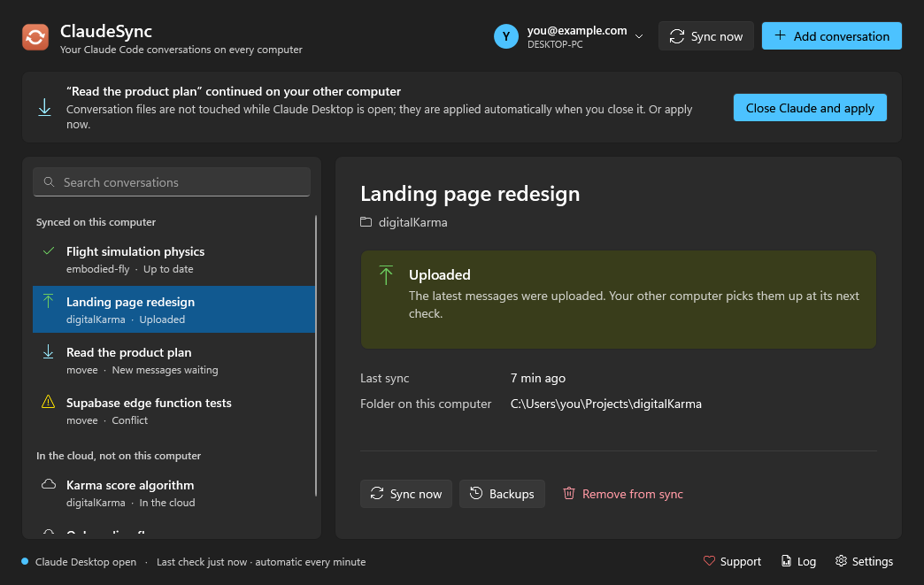The width and height of the screenshot is (924, 585).
Task: Click the conversation list scrollbar
Action: [316, 356]
